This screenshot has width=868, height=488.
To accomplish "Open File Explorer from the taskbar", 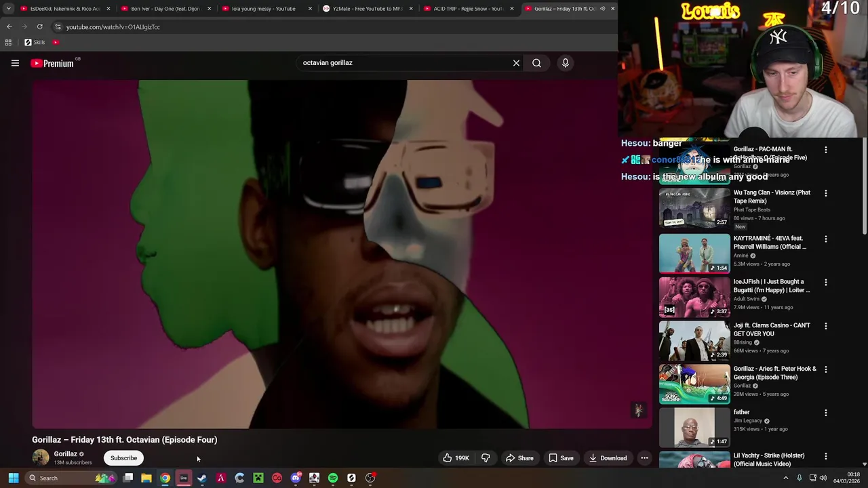I will (146, 478).
